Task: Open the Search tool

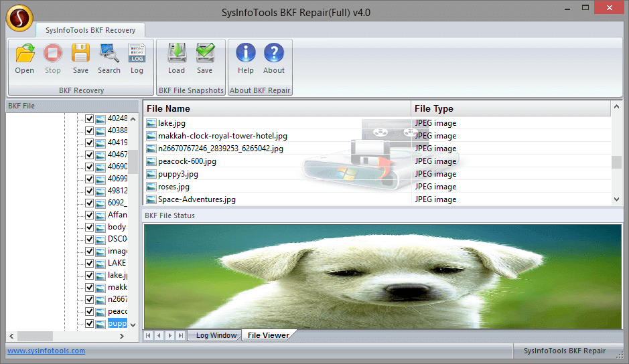Action: pyautogui.click(x=109, y=53)
